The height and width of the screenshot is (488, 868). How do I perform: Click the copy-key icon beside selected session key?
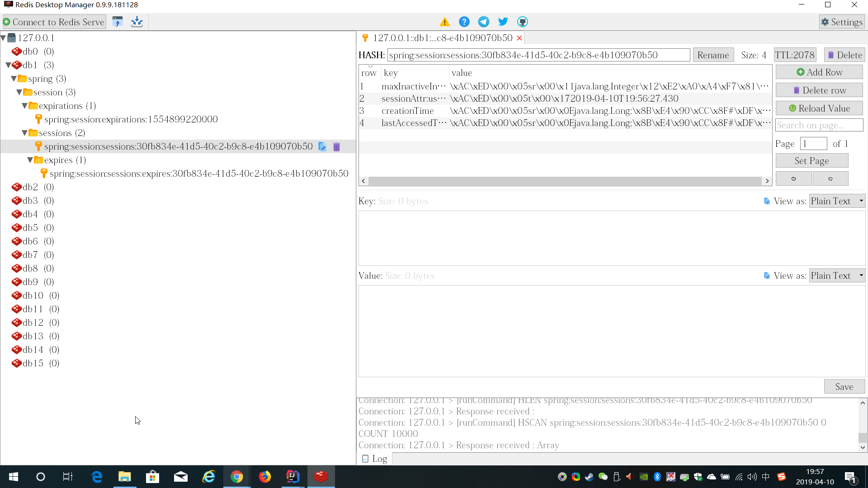click(322, 146)
